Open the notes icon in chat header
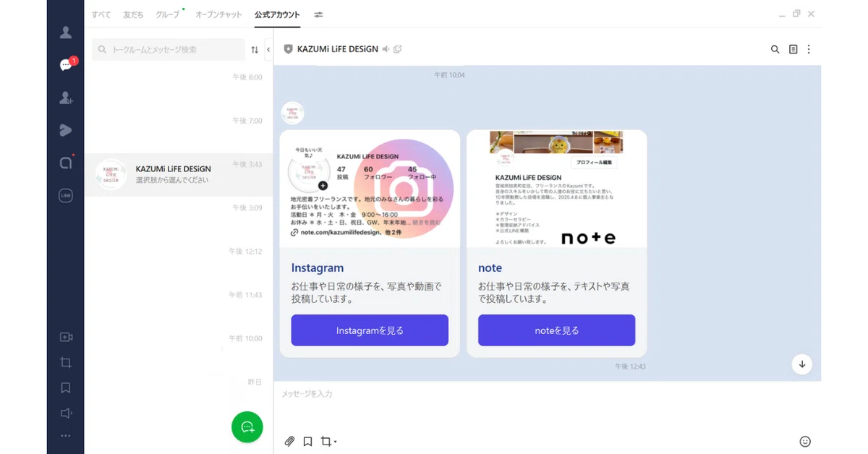 pyautogui.click(x=793, y=49)
